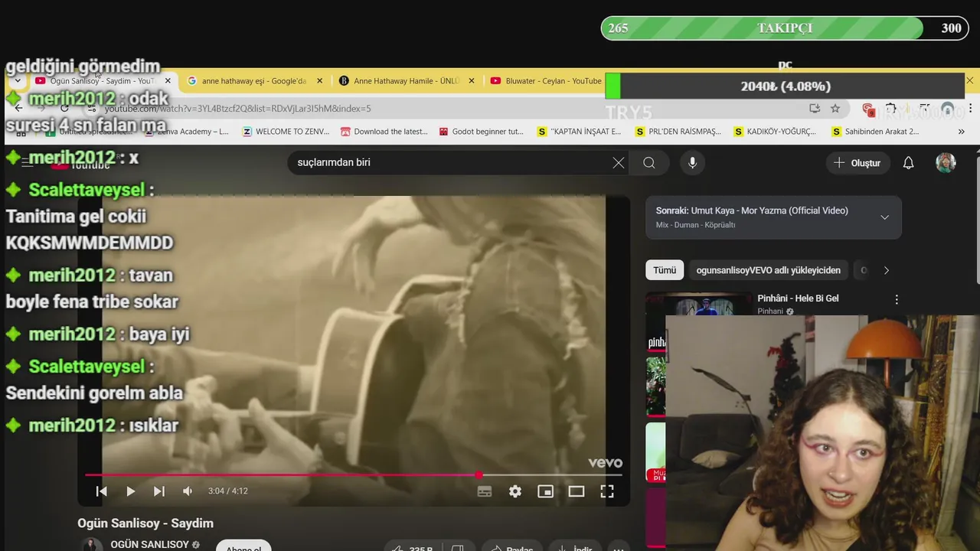Switch to Bluwater - Ceylan YouTube tab
Viewport: 980px width, 551px height.
point(545,81)
